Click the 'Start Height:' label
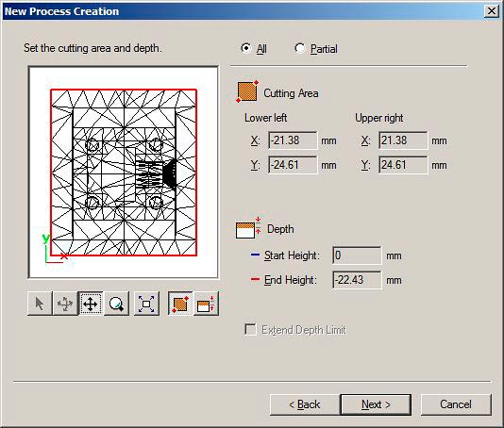The height and width of the screenshot is (428, 504). (x=292, y=255)
